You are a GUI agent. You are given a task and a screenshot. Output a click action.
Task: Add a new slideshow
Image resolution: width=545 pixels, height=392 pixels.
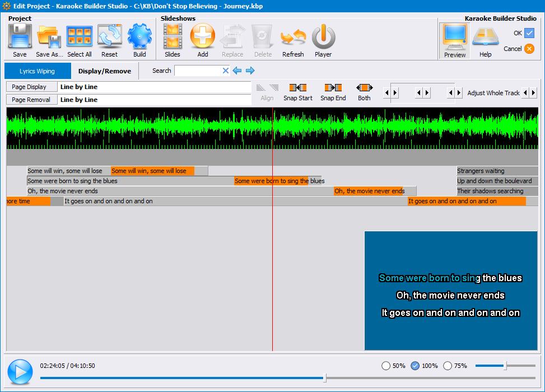click(203, 38)
